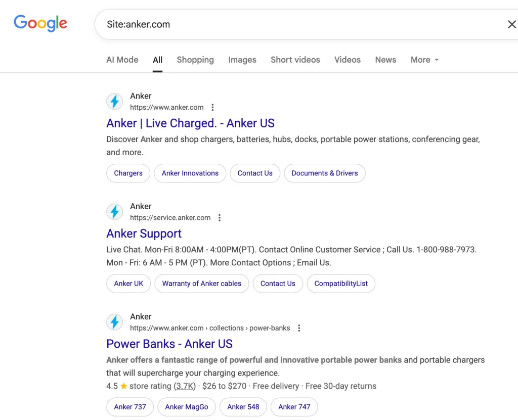Switch to the Images tab
Image resolution: width=518 pixels, height=420 pixels.
242,60
